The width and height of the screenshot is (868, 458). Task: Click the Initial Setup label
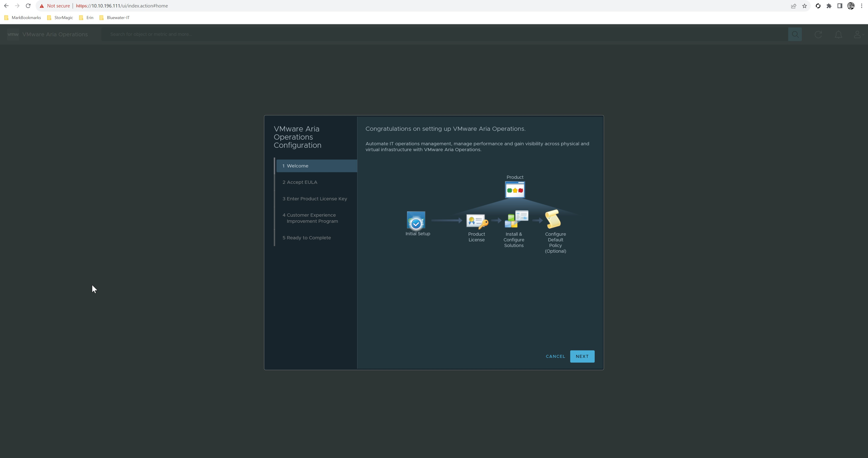pos(418,234)
